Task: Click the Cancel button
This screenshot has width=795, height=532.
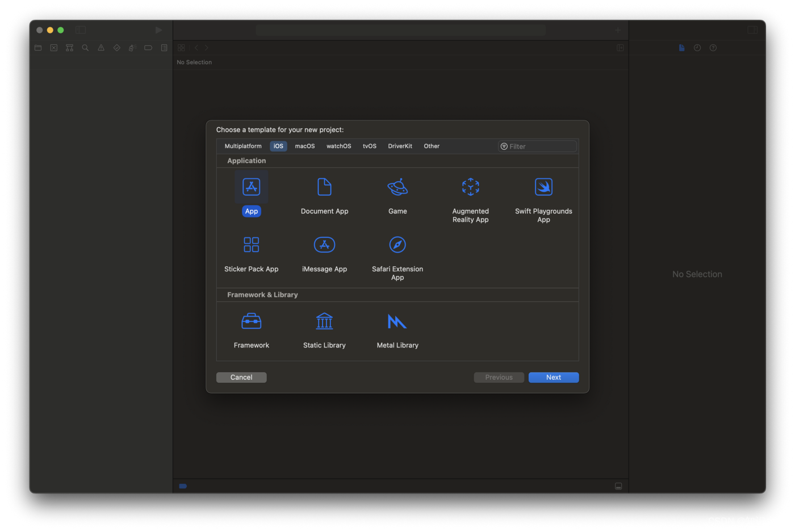Action: tap(241, 377)
